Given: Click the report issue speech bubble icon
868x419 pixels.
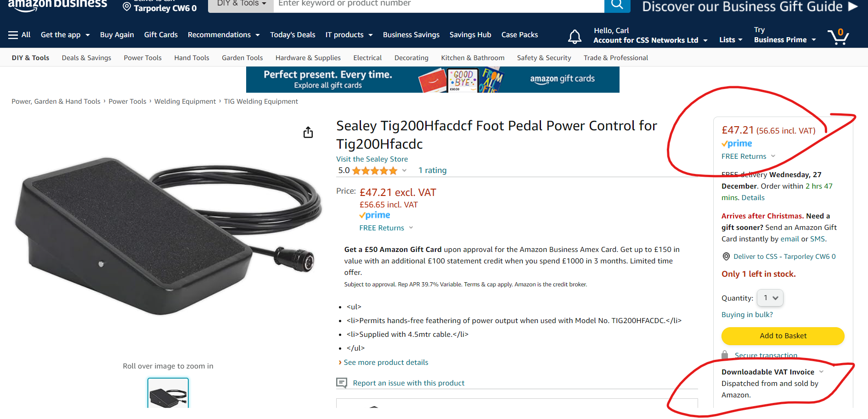Looking at the screenshot, I should point(341,383).
